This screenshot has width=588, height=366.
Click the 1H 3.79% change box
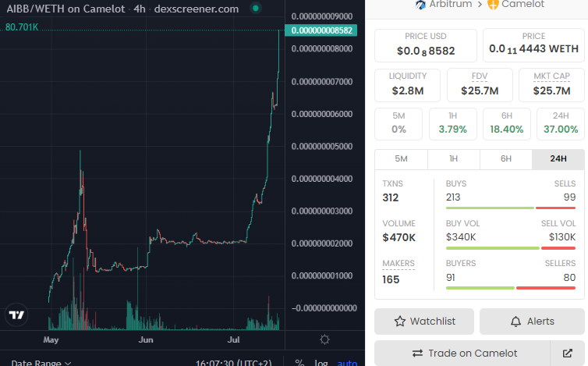pos(452,124)
